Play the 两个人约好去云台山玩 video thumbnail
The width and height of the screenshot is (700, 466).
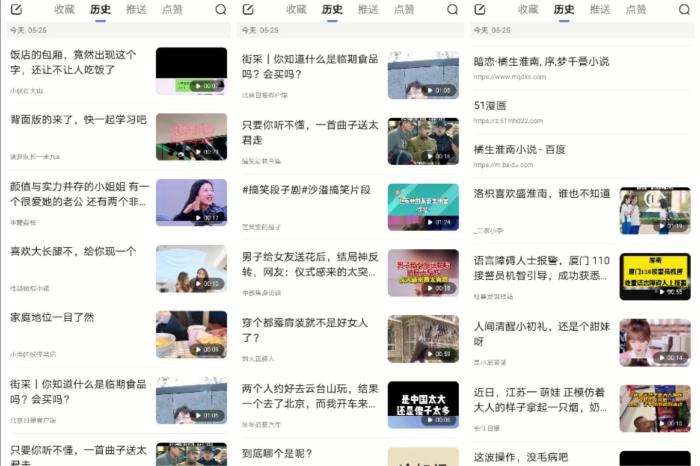click(423, 404)
